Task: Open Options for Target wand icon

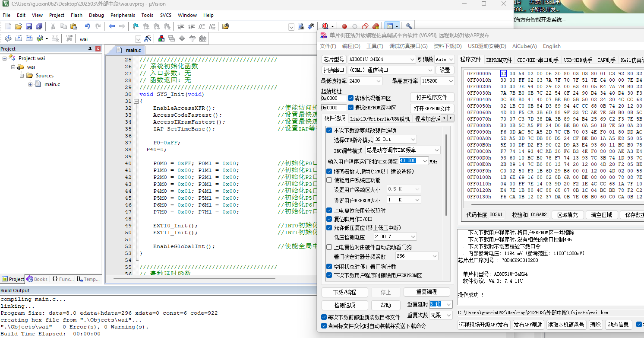Action: (x=147, y=38)
